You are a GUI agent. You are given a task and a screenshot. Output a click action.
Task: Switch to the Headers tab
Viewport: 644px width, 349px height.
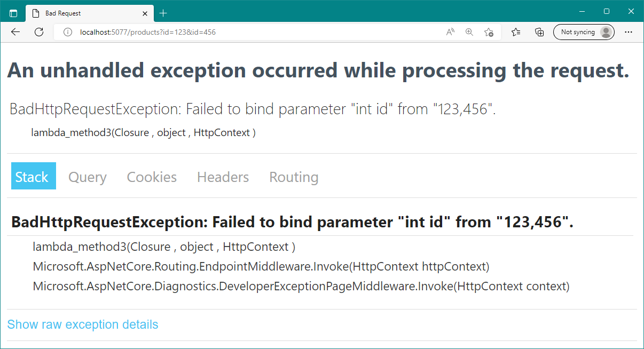223,177
